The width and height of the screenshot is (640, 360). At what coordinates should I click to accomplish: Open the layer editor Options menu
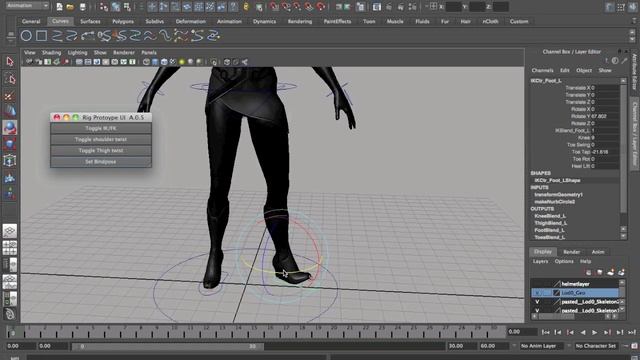click(x=564, y=261)
